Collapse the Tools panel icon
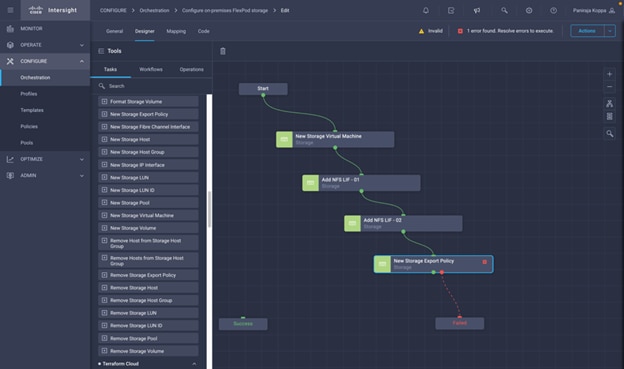This screenshot has width=624, height=369. tap(101, 51)
